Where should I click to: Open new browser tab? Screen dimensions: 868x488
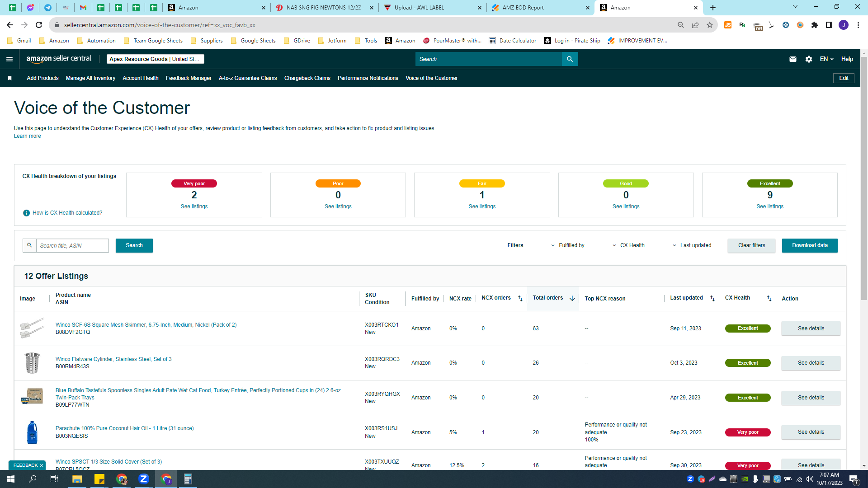(x=713, y=8)
